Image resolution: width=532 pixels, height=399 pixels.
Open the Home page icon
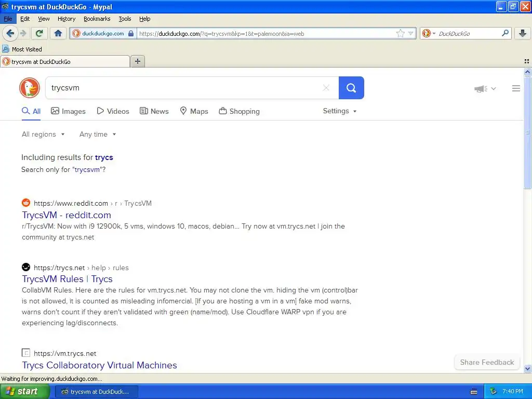pyautogui.click(x=58, y=33)
